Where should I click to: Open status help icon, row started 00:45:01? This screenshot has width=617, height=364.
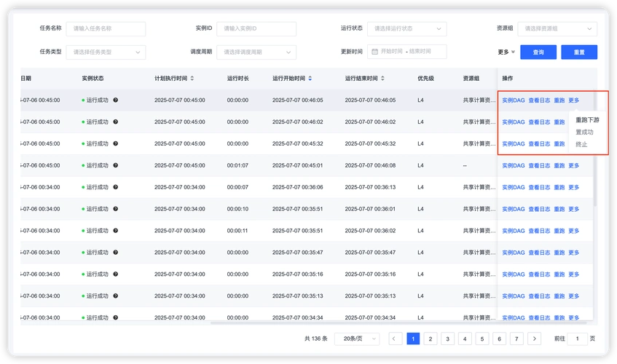115,165
